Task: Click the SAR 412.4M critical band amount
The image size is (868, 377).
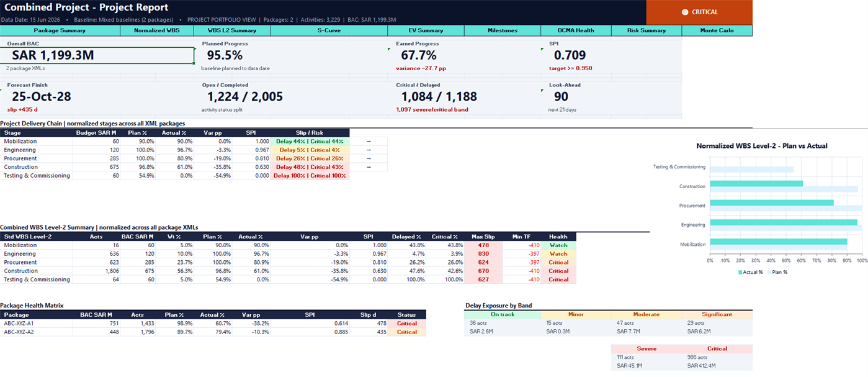Action: (x=702, y=366)
